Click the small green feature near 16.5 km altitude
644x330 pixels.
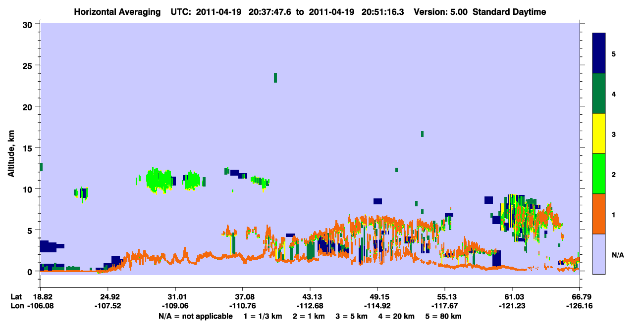(x=422, y=134)
